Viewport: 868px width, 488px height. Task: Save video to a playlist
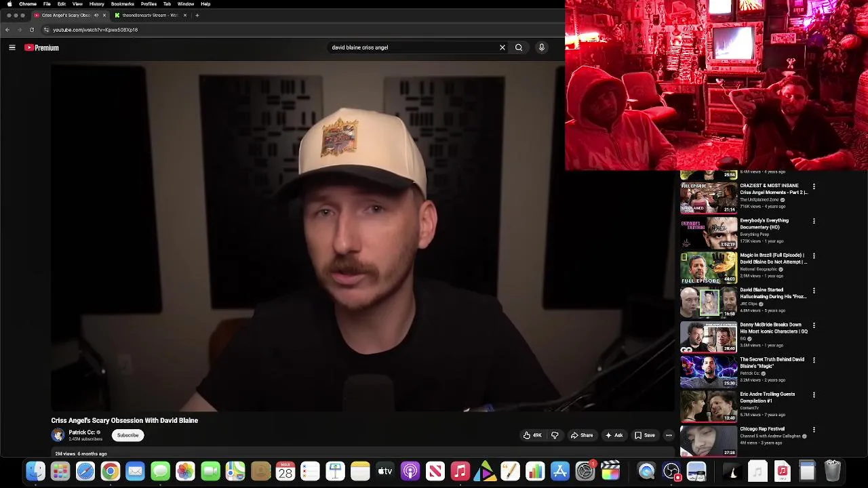644,435
